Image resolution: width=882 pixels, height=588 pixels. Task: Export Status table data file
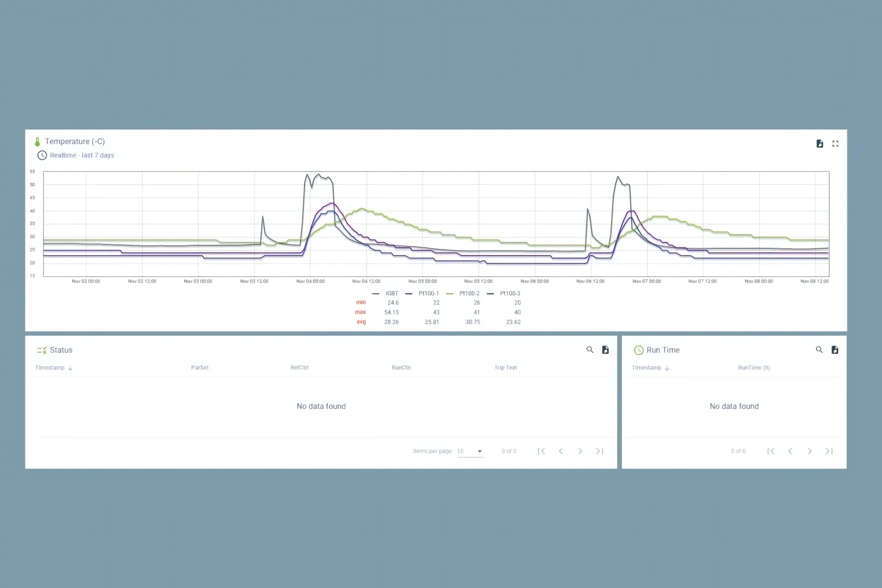(605, 350)
